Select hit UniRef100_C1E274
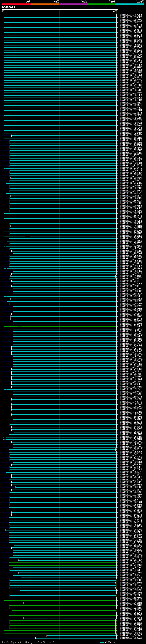This screenshot has height=644, width=146. click(131, 35)
